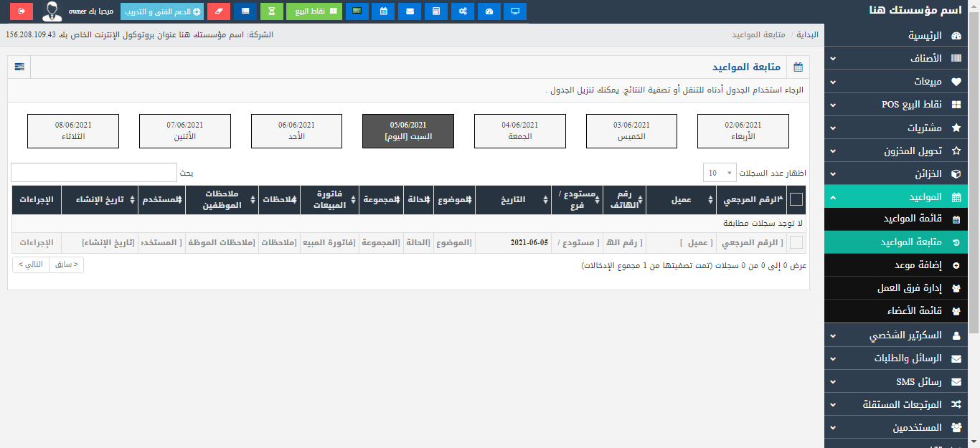
Task: Open الدعم الفنى و التدريب support button
Action: click(162, 11)
